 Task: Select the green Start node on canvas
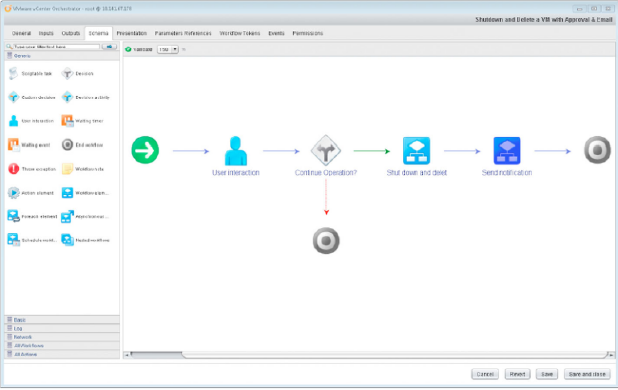[145, 150]
